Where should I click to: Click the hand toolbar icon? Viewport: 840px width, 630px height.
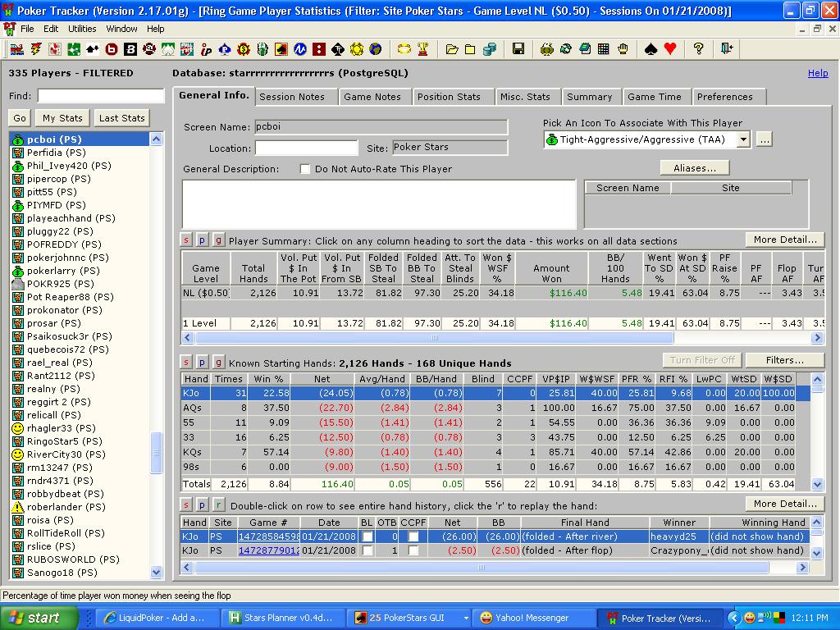(x=623, y=49)
